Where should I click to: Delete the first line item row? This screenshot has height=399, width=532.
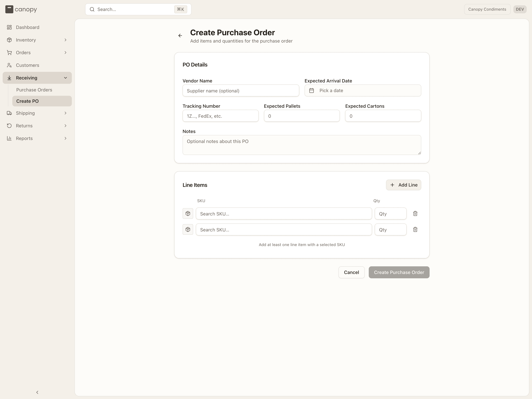[415, 214]
